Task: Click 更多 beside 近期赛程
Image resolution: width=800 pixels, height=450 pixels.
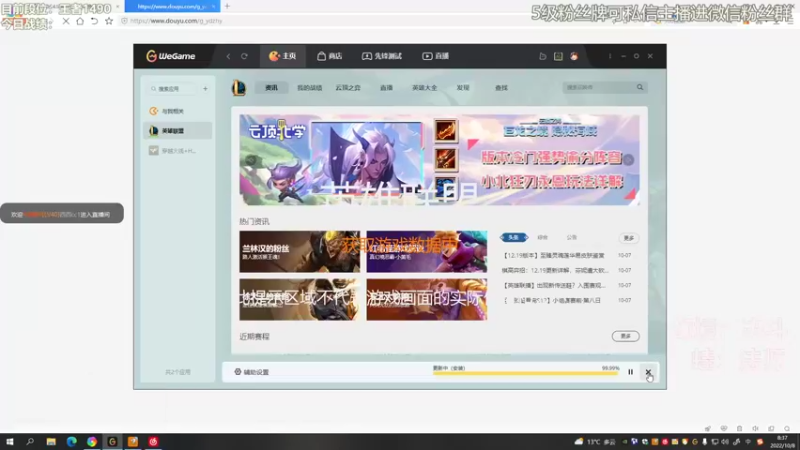Action: click(x=626, y=336)
